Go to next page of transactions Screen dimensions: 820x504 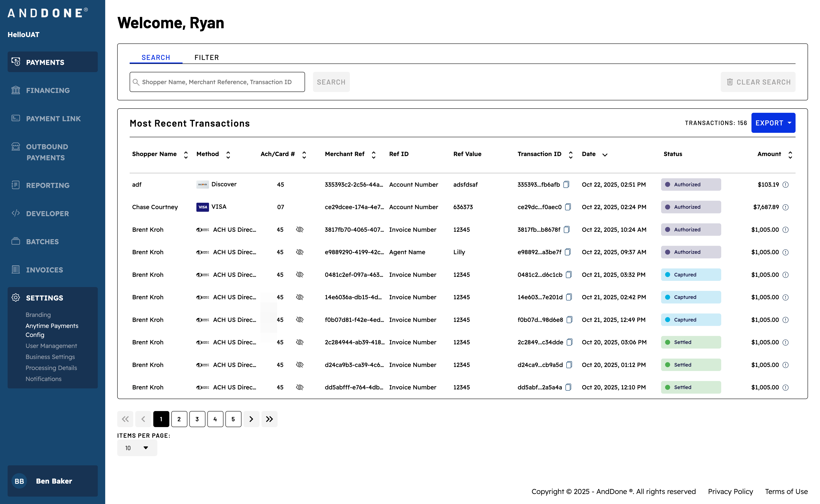[251, 419]
